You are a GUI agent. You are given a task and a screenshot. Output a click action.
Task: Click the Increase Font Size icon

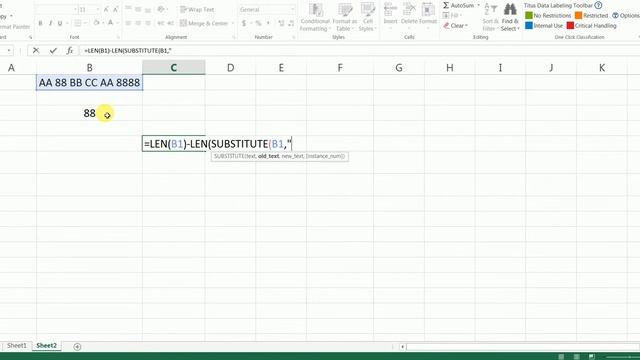(106, 9)
